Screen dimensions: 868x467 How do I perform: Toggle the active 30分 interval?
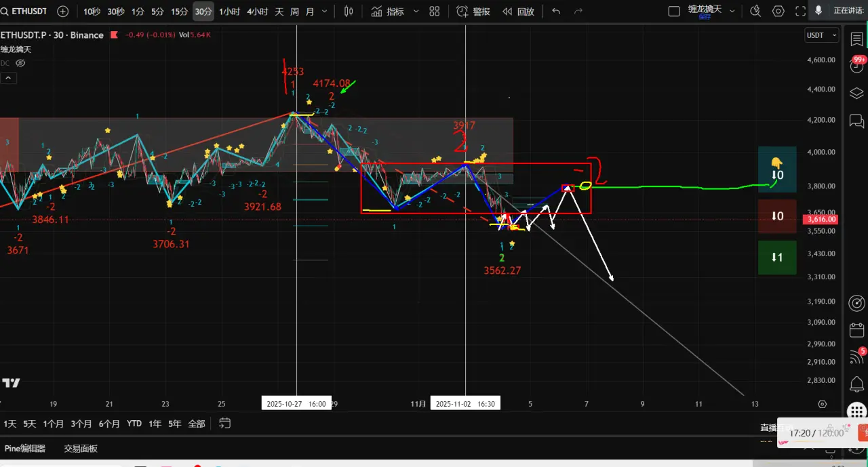203,12
